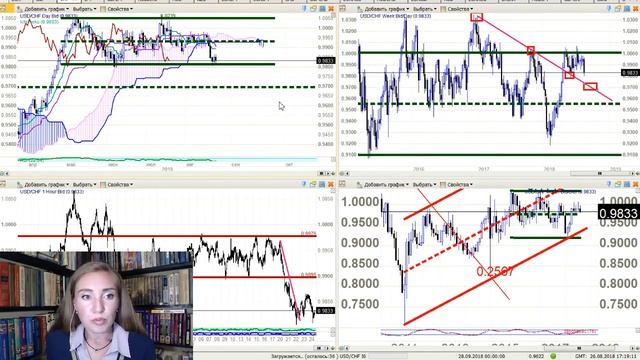Open 'Добавить график' in USD/CHF Week panel

point(382,9)
